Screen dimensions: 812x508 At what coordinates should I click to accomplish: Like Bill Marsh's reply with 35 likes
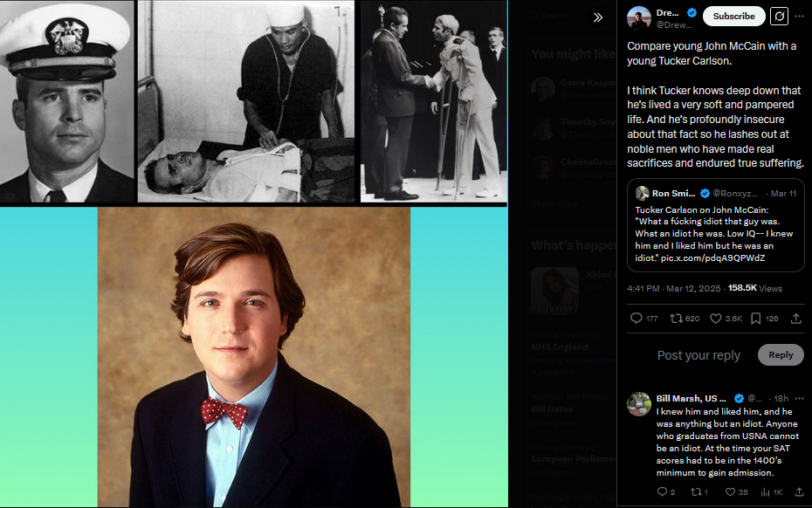click(730, 492)
